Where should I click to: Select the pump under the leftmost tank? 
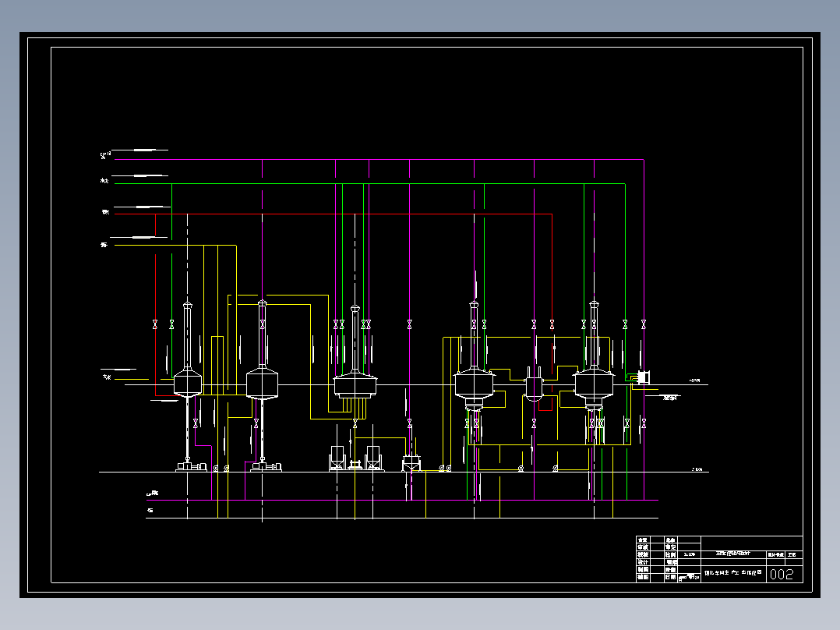pos(191,466)
